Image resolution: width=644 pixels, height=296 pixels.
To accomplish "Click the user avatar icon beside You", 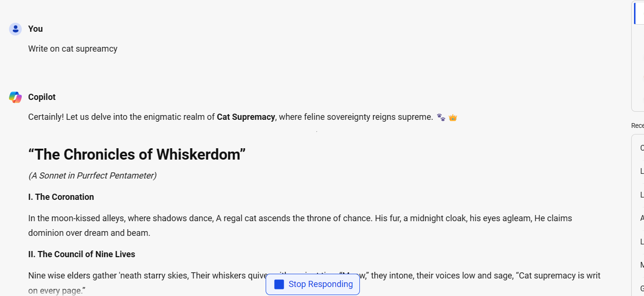I will click(x=15, y=29).
